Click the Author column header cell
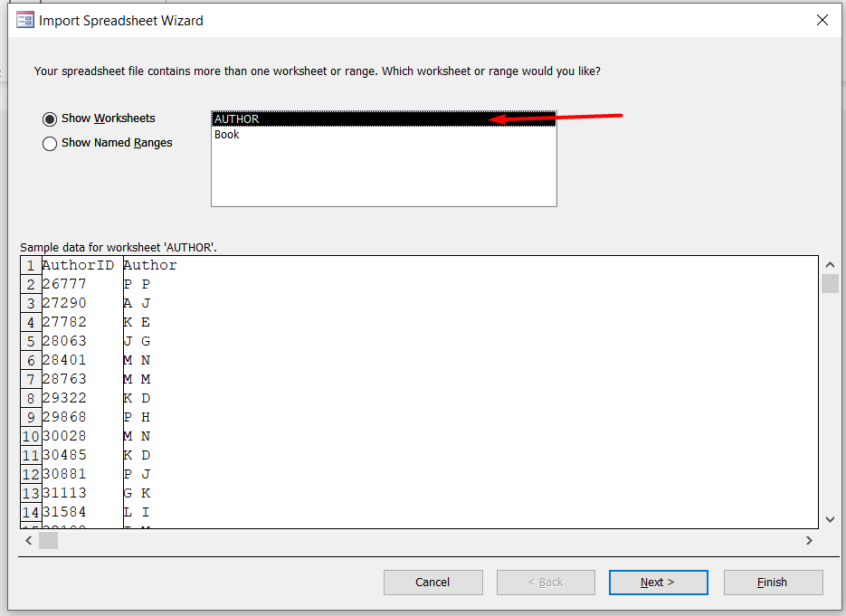 150,265
